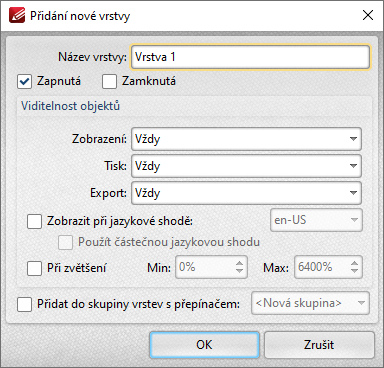Viewport: 384px width, 368px height.
Task: Decrease Min zoom with down arrow
Action: tap(239, 271)
